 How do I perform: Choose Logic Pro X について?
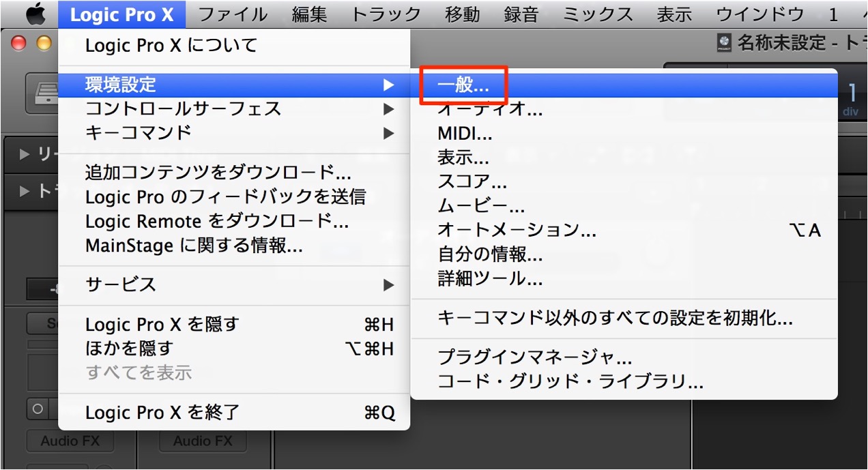pos(234,46)
